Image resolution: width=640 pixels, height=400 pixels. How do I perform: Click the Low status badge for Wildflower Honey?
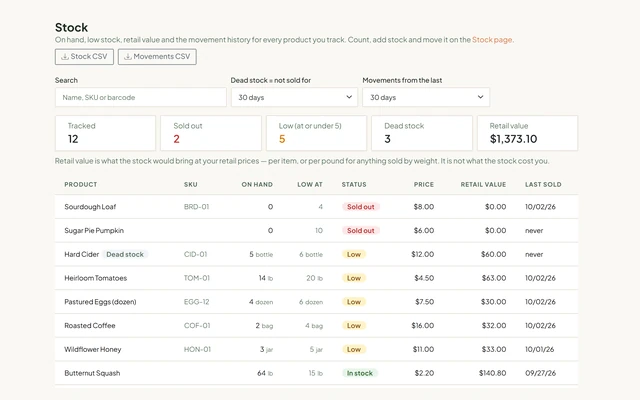354,349
